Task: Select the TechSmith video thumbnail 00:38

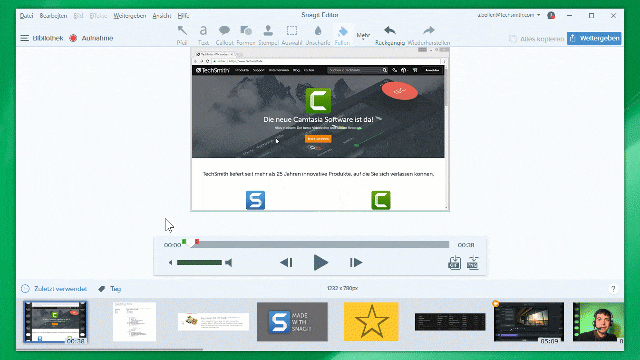Action: (x=55, y=322)
